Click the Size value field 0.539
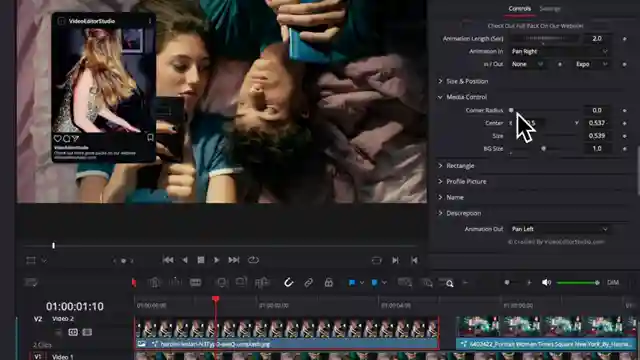640x360 pixels. pos(597,136)
